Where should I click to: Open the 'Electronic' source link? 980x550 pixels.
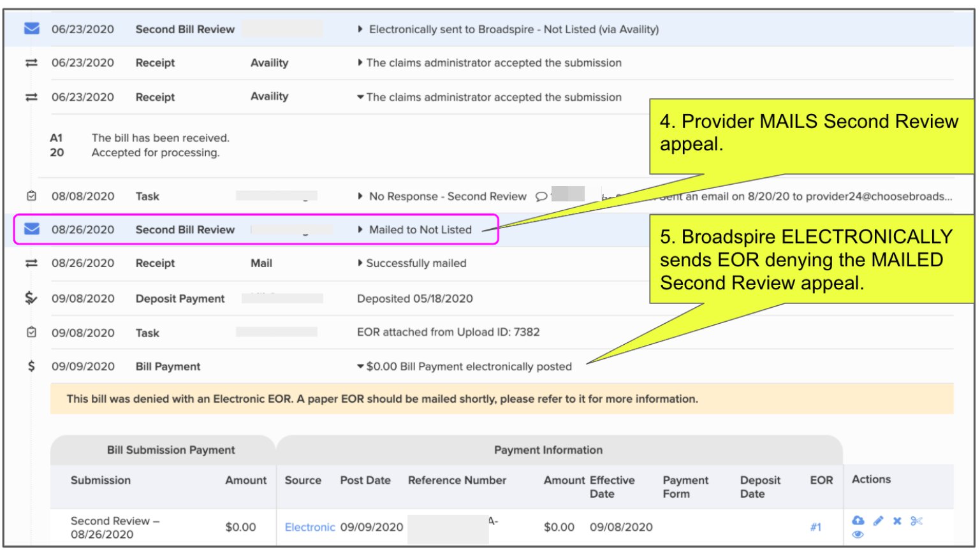(309, 527)
